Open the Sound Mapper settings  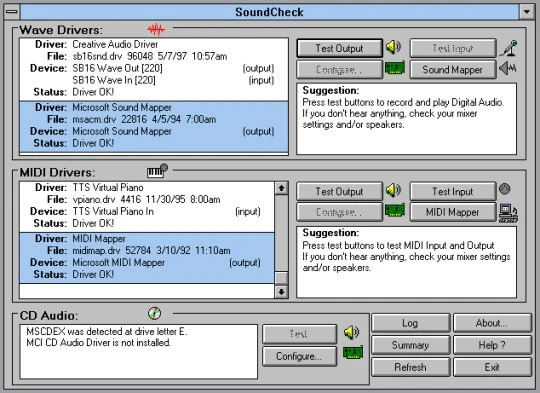click(x=453, y=70)
